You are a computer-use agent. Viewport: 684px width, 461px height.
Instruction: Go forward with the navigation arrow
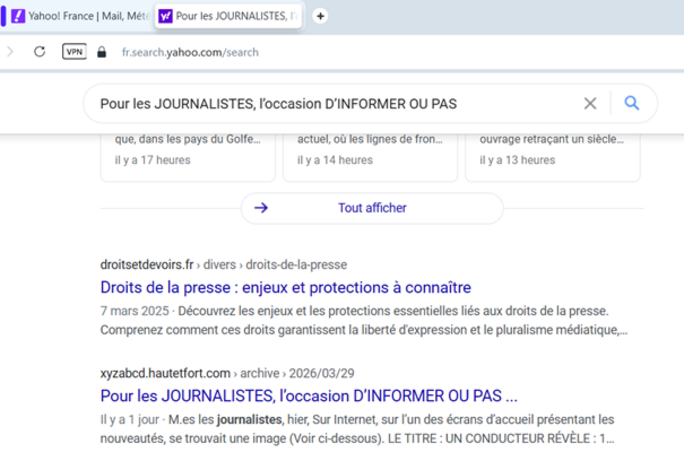coord(10,52)
